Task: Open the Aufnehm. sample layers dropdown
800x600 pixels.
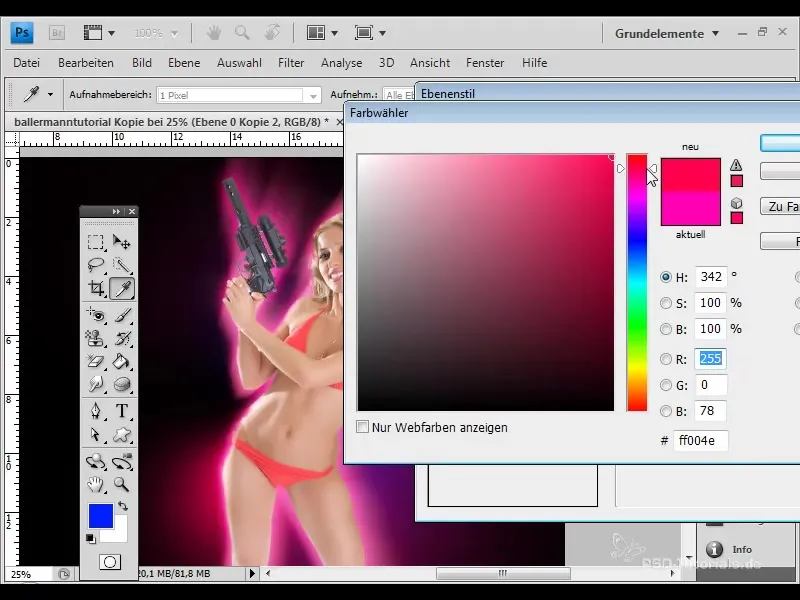Action: tap(398, 95)
